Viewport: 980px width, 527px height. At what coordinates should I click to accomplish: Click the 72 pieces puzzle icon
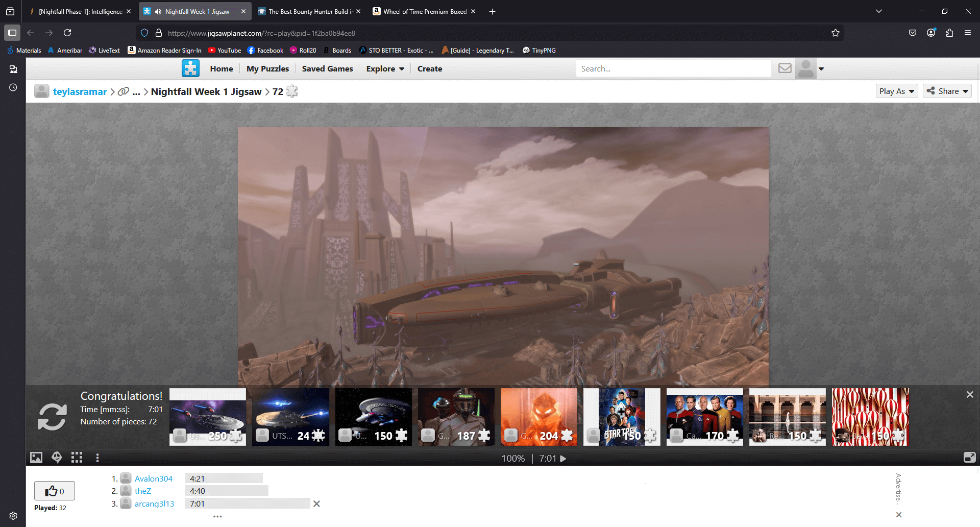click(x=292, y=91)
